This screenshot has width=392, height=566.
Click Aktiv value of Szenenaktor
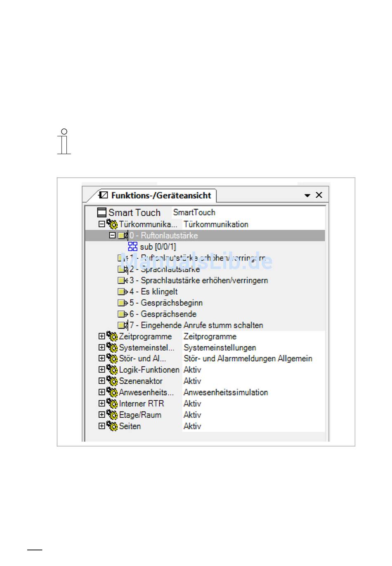192,381
